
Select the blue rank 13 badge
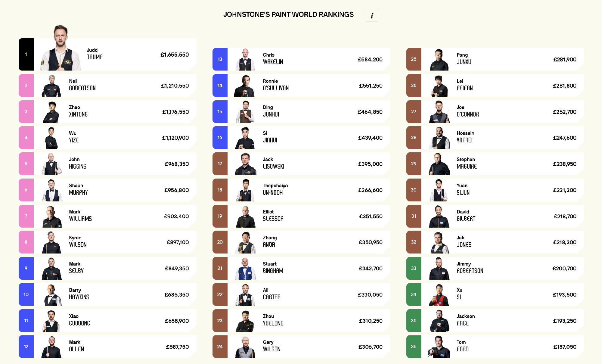coord(220,59)
